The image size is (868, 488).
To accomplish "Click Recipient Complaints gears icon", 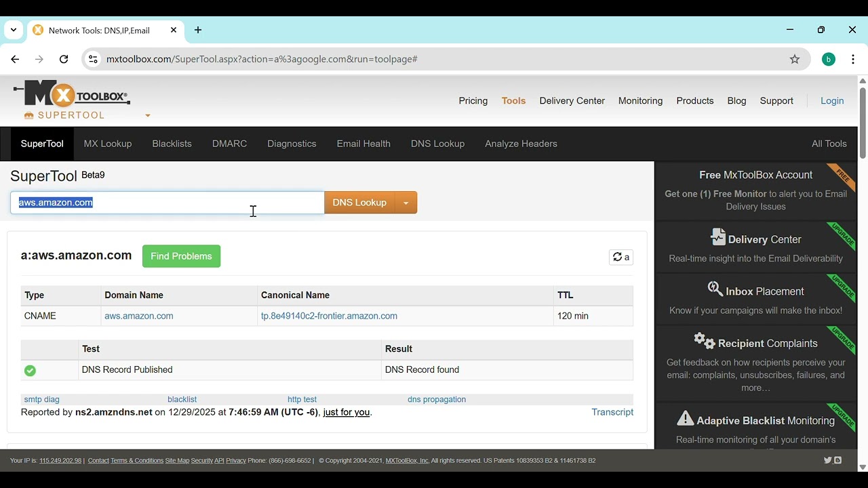I will coord(705,341).
